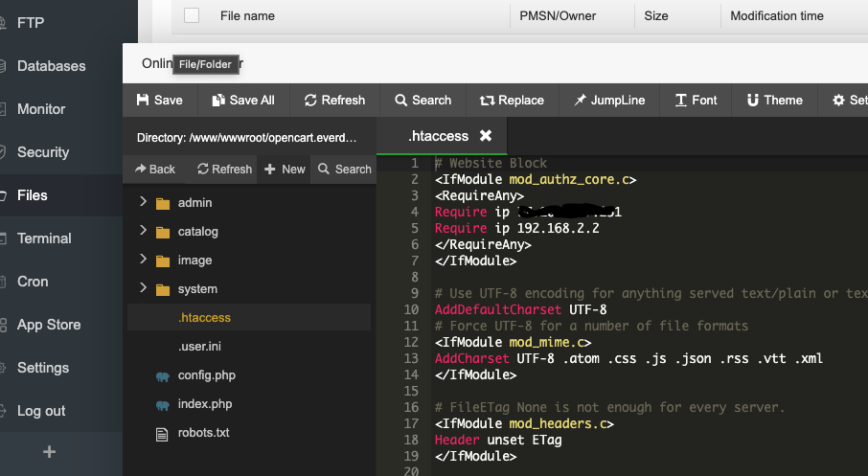Expand the image folder arrow
This screenshot has width=868, height=476.
tap(143, 260)
